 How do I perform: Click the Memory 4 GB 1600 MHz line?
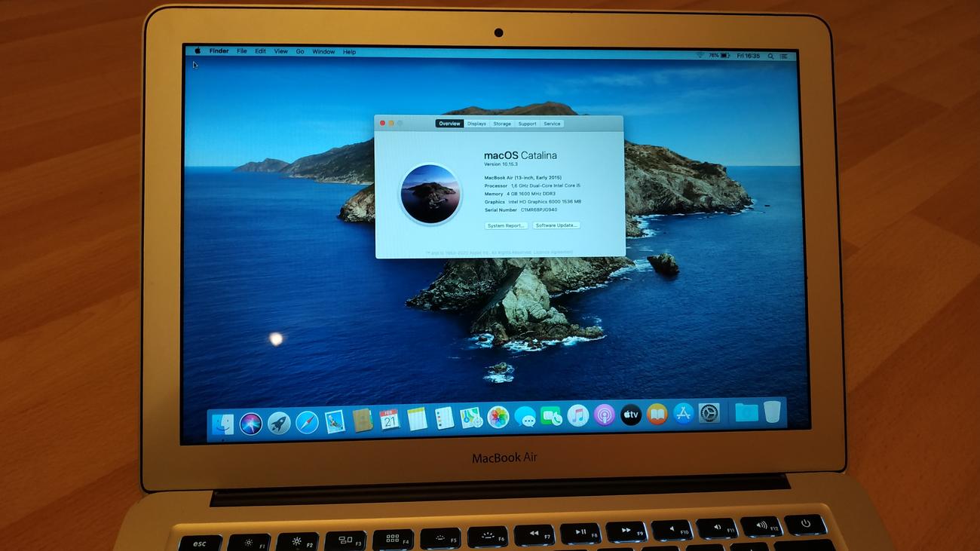click(520, 194)
